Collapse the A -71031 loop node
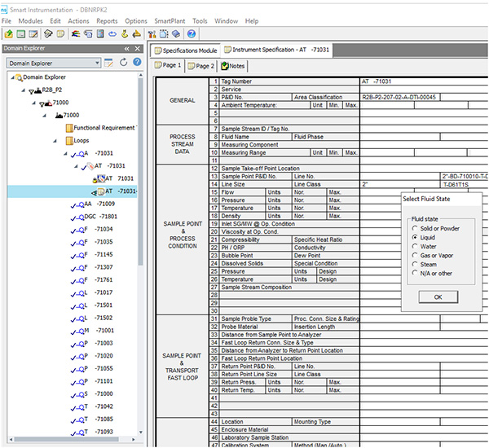Image resolution: width=489 pixels, height=448 pixels. click(x=65, y=154)
